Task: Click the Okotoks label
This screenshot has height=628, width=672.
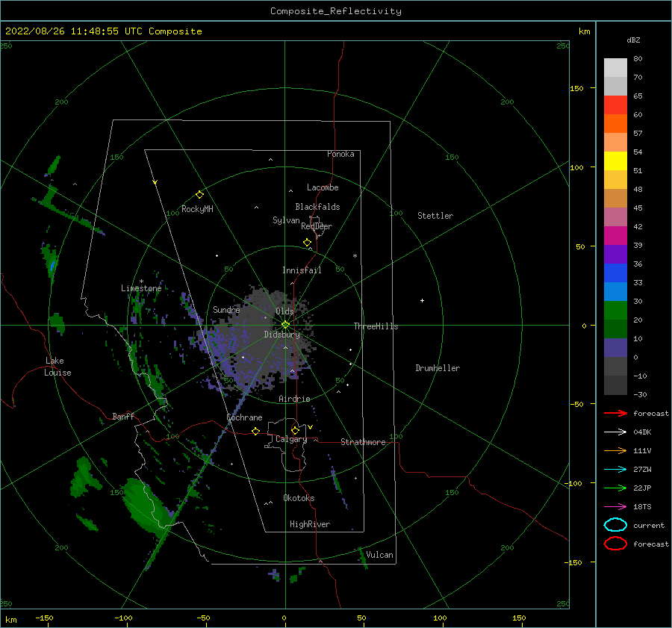Action: [x=299, y=498]
